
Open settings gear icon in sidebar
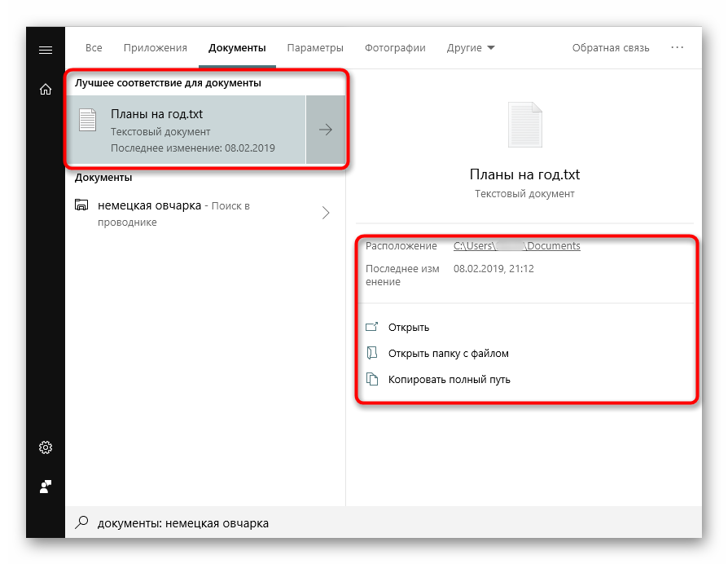pyautogui.click(x=46, y=447)
